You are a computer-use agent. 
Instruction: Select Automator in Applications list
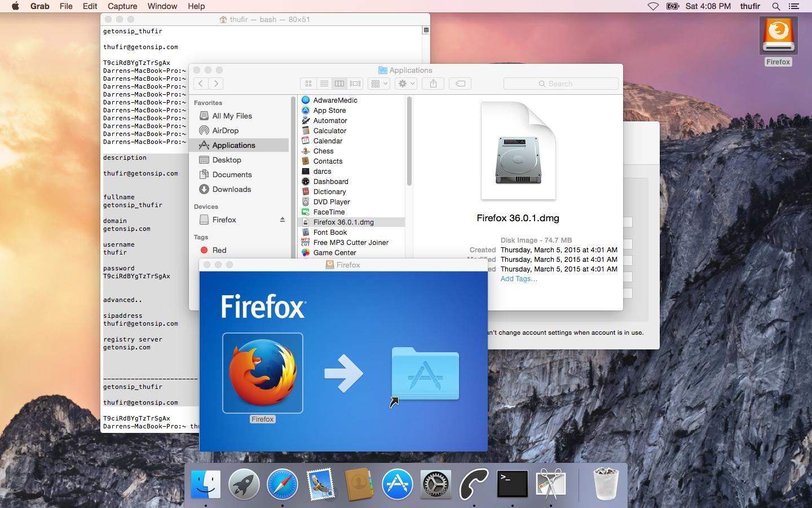pos(330,120)
